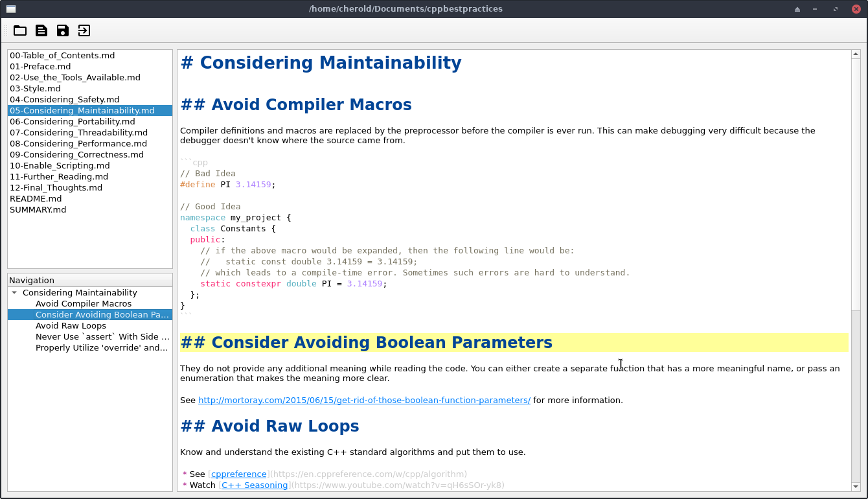Click the editor scrollbar up arrow
Screen dimensions: 868x499
coord(856,55)
